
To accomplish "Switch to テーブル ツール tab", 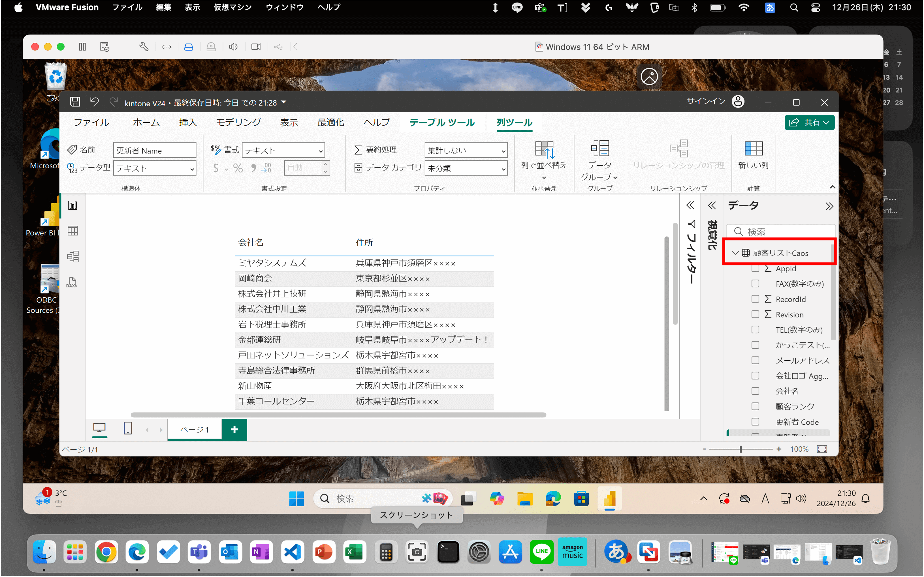I will click(442, 123).
